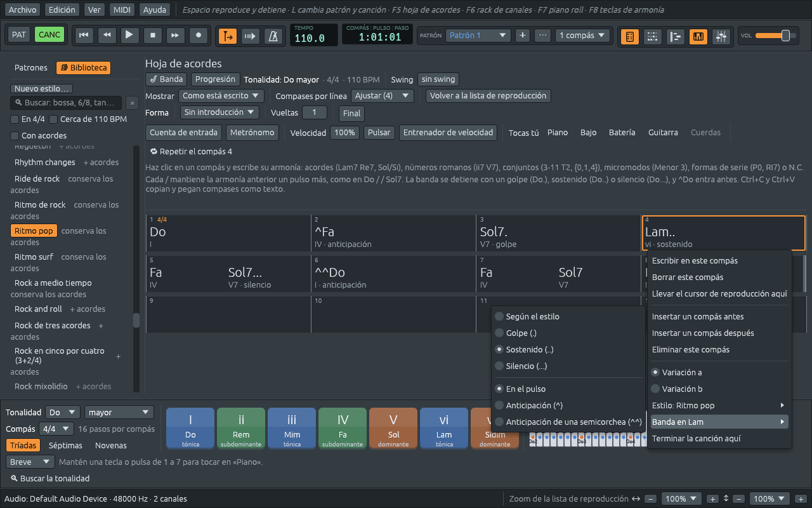Image resolution: width=812 pixels, height=508 pixels.
Task: Click the Stop transport button
Action: coord(152,36)
